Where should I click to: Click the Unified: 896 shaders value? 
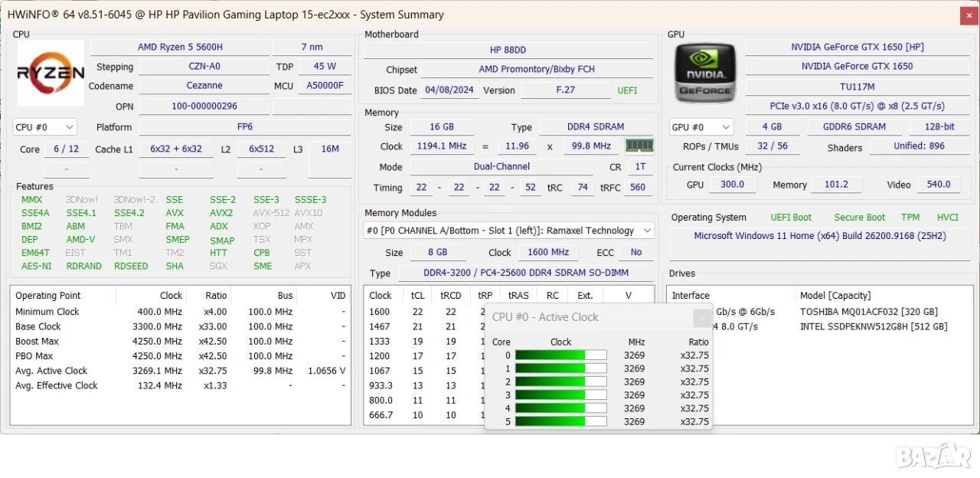pos(919,146)
